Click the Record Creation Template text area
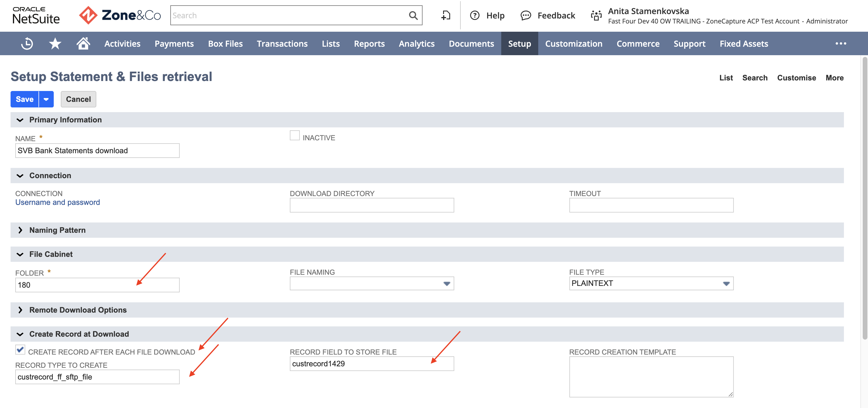The image size is (868, 408). (651, 377)
